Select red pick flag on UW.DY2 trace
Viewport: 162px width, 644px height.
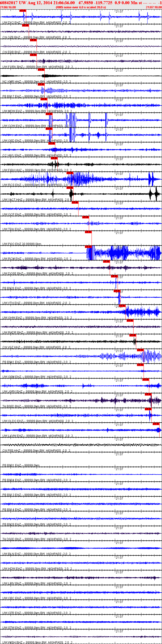coord(23,11)
